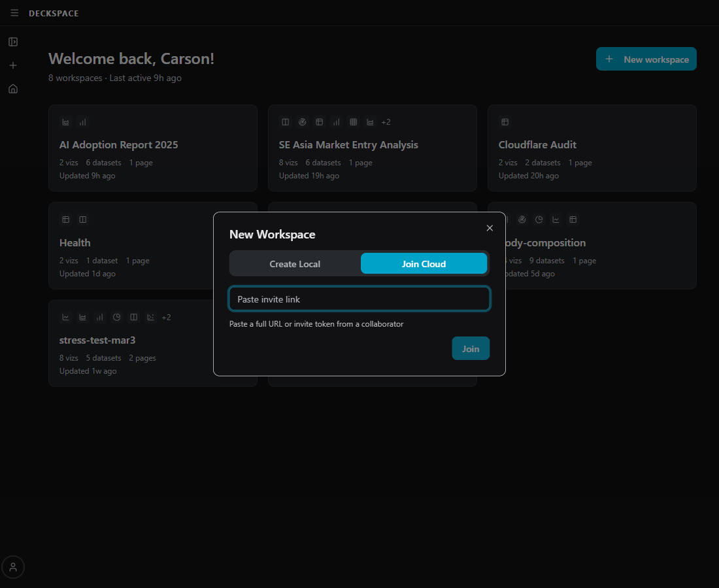Click the table icon on Cloudflare Audit card

[504, 122]
